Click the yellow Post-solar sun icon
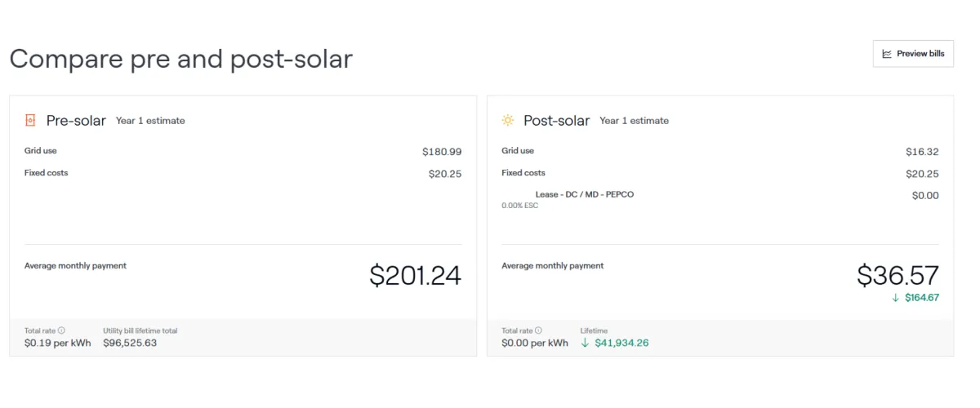 tap(508, 121)
